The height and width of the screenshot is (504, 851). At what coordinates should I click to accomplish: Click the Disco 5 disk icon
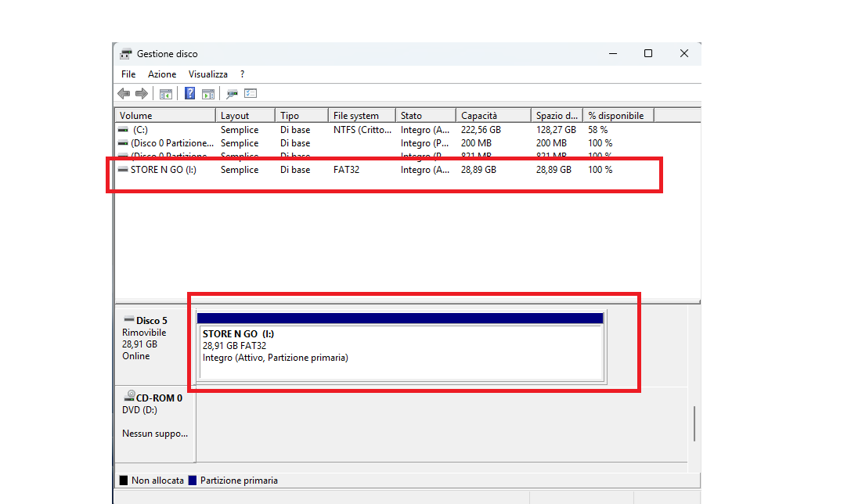tap(128, 319)
